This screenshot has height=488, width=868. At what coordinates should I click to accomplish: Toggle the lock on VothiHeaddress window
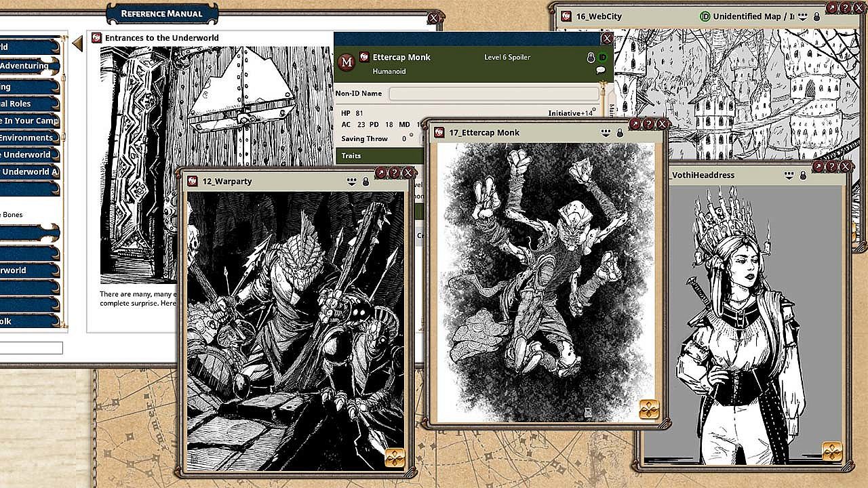click(803, 175)
